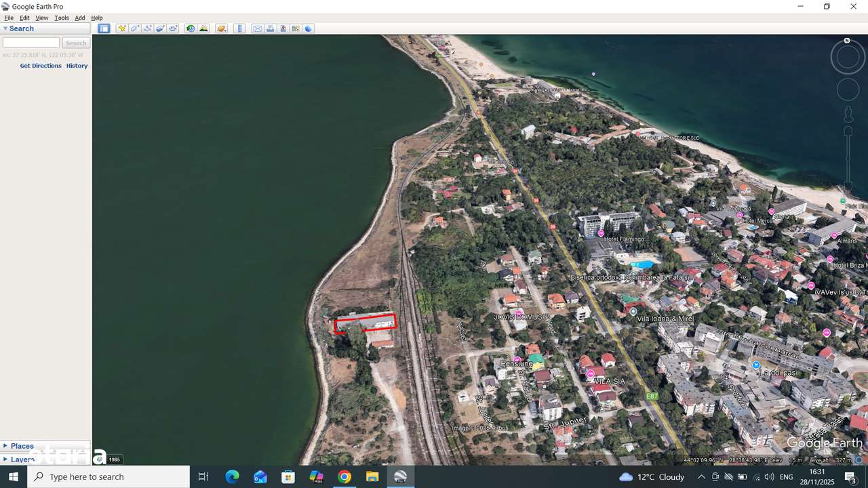This screenshot has height=488, width=868.
Task: Toggle sunlight across the landscape
Action: [204, 28]
